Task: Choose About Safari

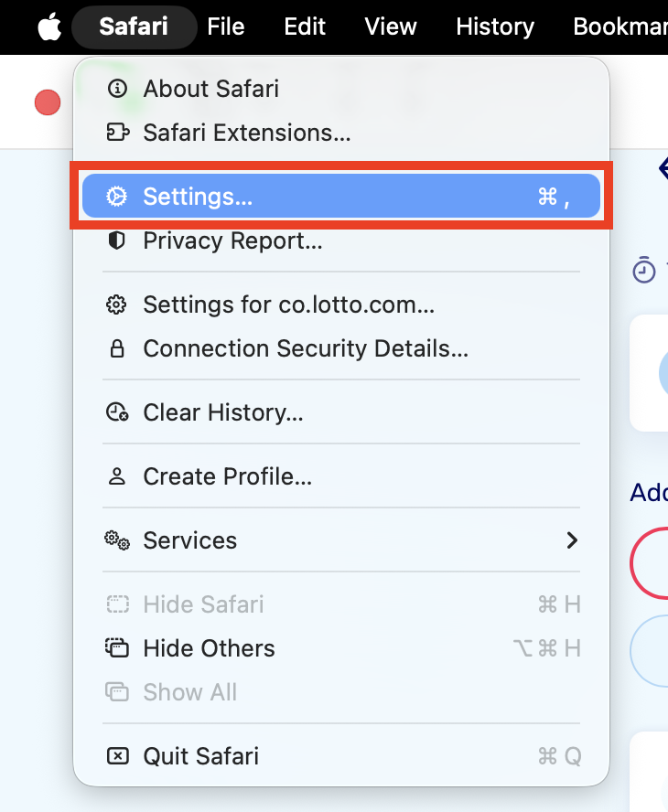Action: click(x=341, y=89)
